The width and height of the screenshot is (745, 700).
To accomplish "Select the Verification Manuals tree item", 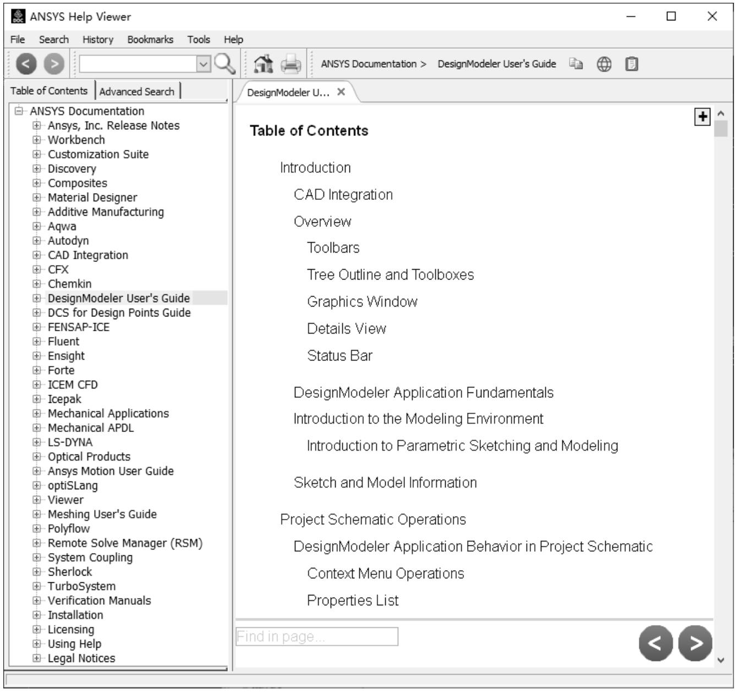I will 99,600.
